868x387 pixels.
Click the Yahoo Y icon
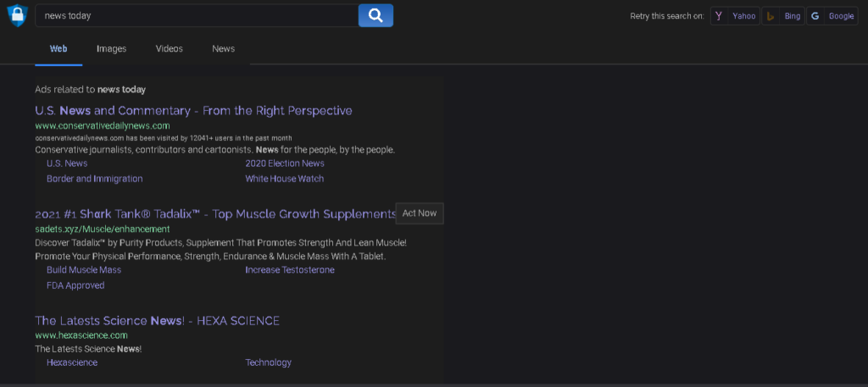coord(719,16)
